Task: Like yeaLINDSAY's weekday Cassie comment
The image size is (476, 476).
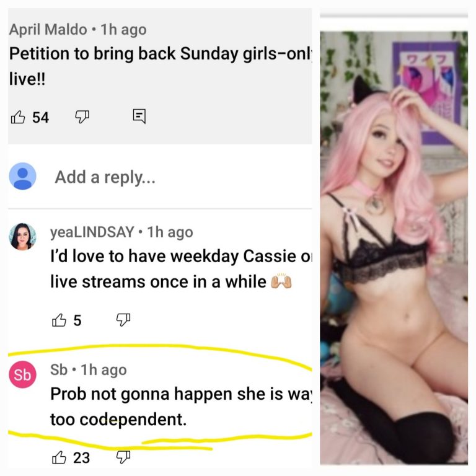Action: pyautogui.click(x=59, y=320)
